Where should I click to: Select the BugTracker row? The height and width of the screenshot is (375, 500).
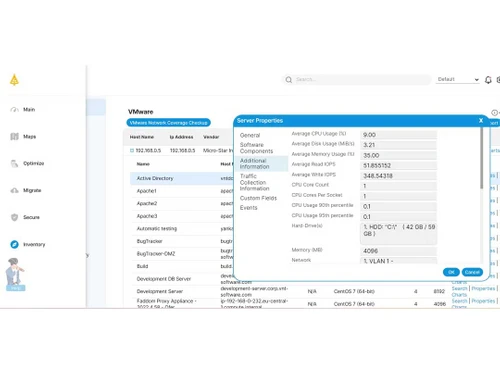tap(182, 241)
